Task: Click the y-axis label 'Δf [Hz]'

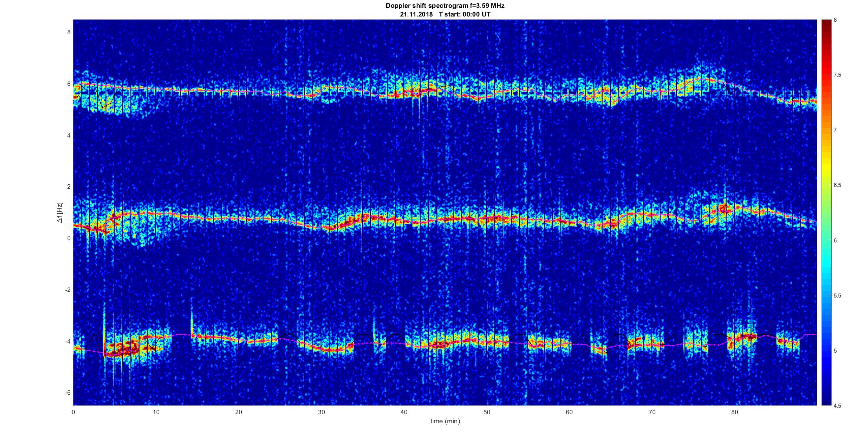Action: [x=59, y=213]
